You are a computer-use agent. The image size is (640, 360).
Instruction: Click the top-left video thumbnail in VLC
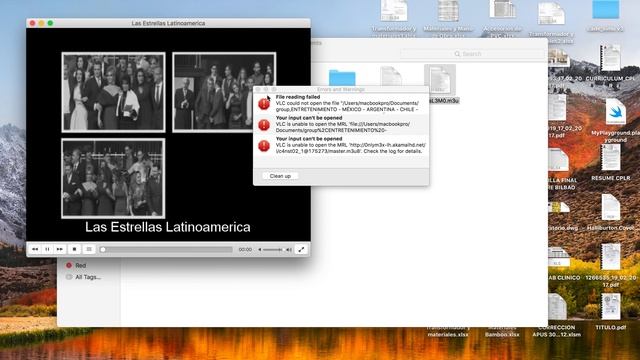tap(113, 92)
